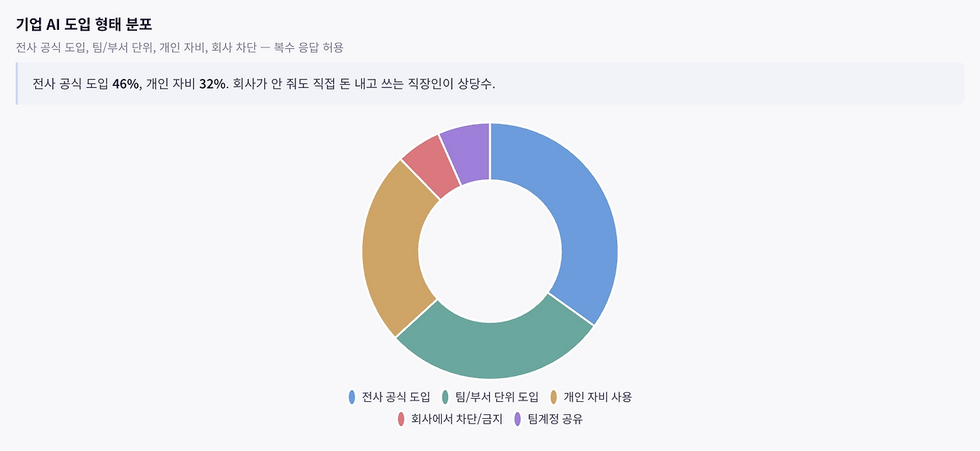Toggle the 팀/부서 단위 도입 legend label
This screenshot has height=451, width=980.
[x=497, y=397]
